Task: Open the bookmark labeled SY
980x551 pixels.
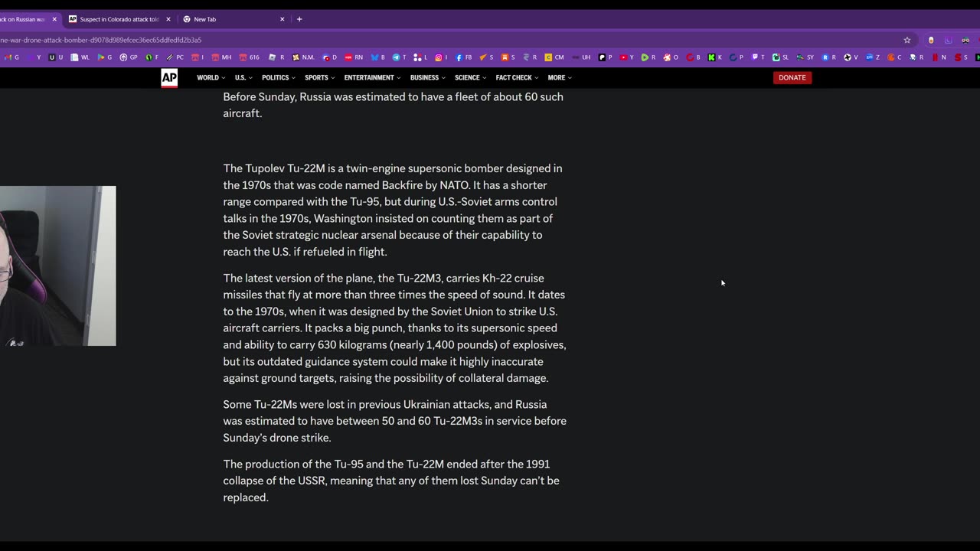Action: [805, 57]
